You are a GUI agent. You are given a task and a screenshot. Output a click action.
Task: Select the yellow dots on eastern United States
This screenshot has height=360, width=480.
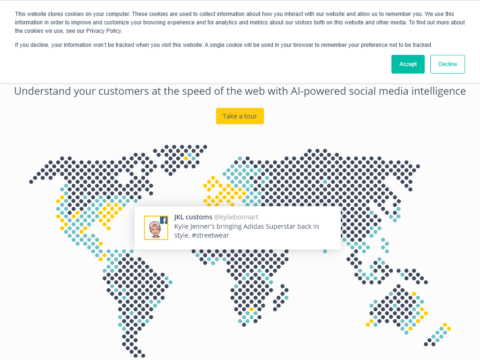coord(109,213)
